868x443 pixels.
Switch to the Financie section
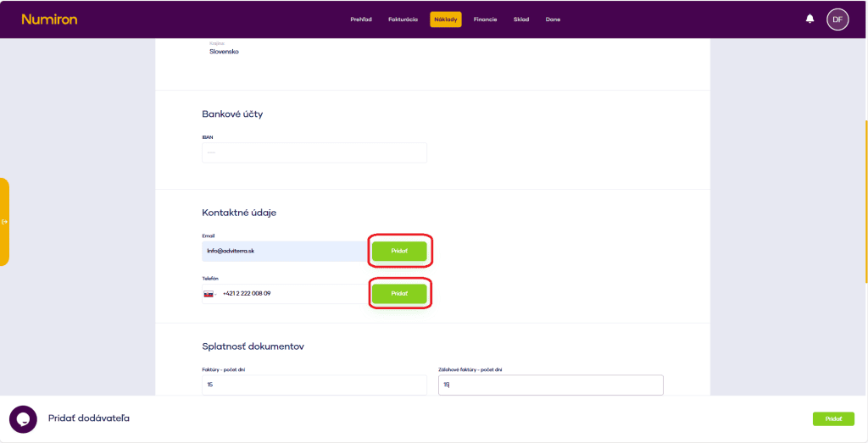486,19
